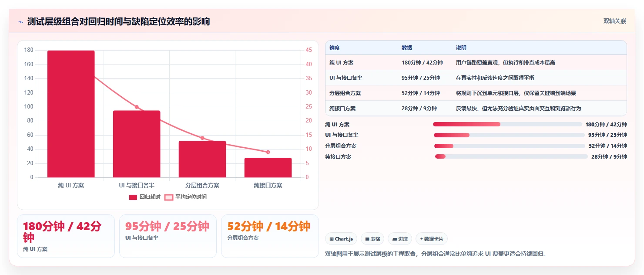Click the UI 与接口各半 progress bar
The height and width of the screenshot is (275, 644).
coord(509,135)
